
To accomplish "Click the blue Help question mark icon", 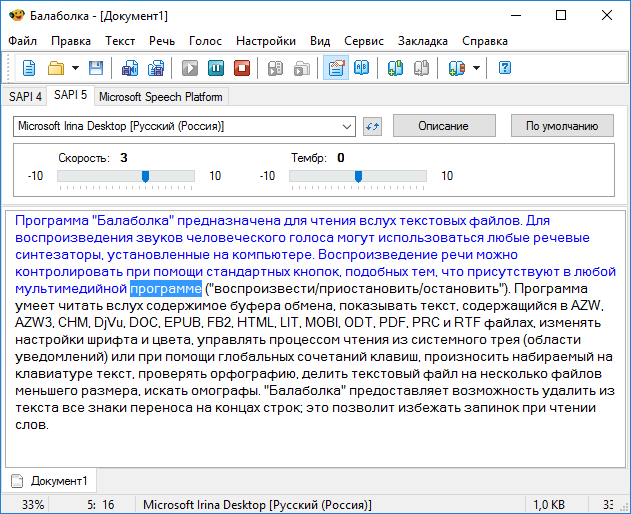I will point(505,68).
